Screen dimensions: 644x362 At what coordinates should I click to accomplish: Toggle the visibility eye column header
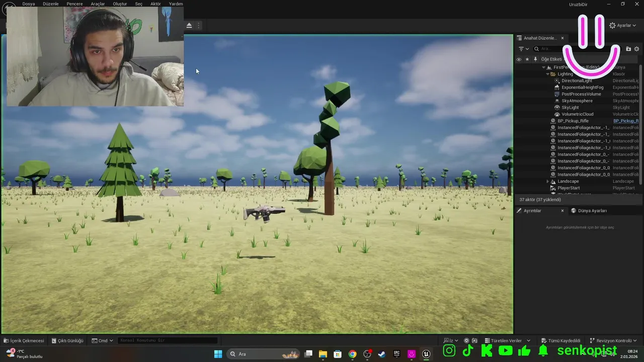click(519, 59)
